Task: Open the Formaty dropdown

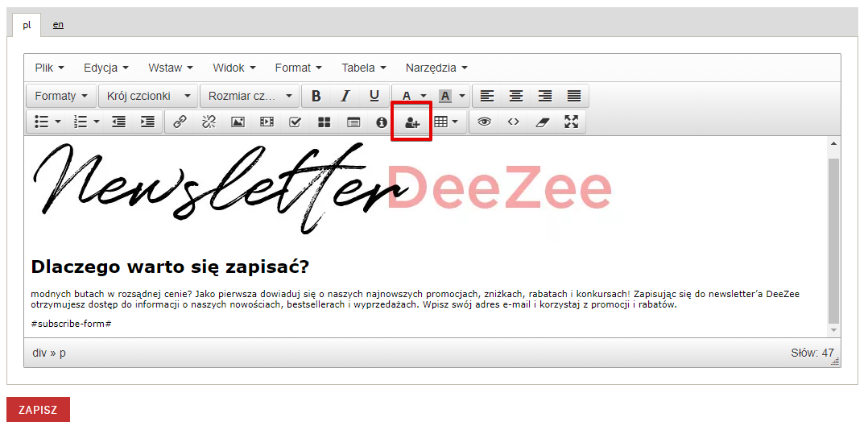Action: [x=61, y=96]
